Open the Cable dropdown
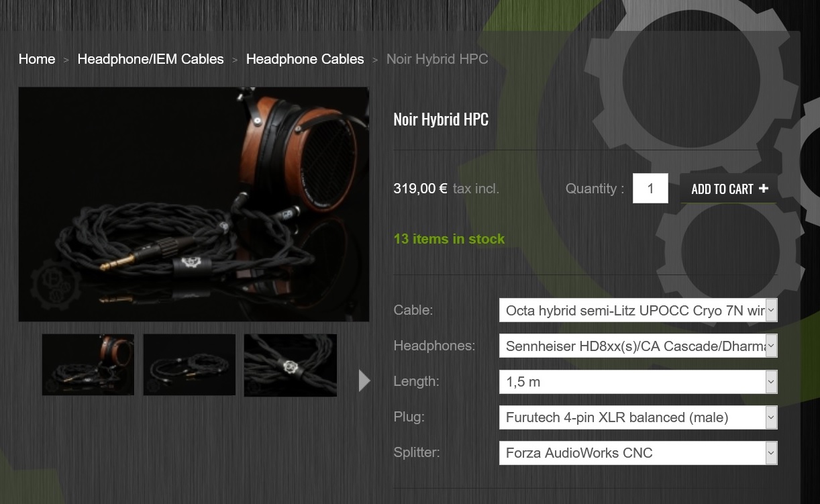This screenshot has height=504, width=820. tap(638, 311)
